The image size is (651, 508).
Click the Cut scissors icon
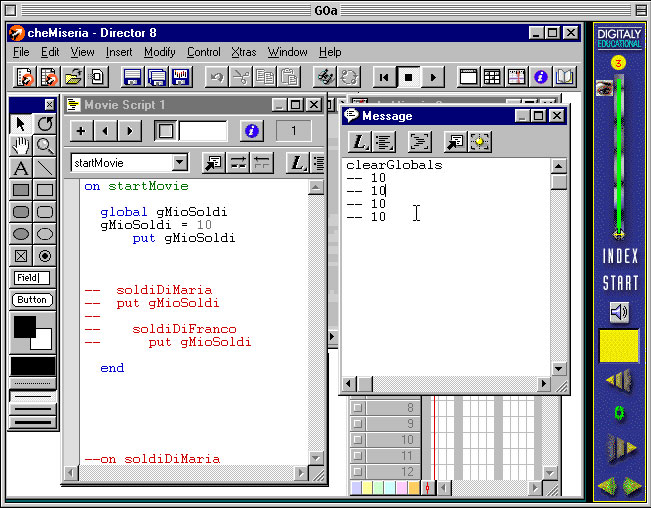[x=241, y=77]
